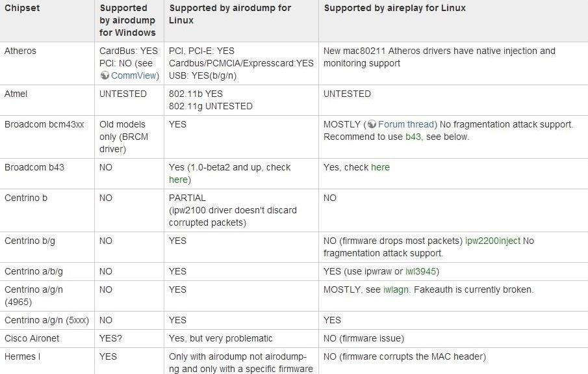Select 'Supported by aireplay for Linux' header
588x374 pixels.
tap(394, 8)
